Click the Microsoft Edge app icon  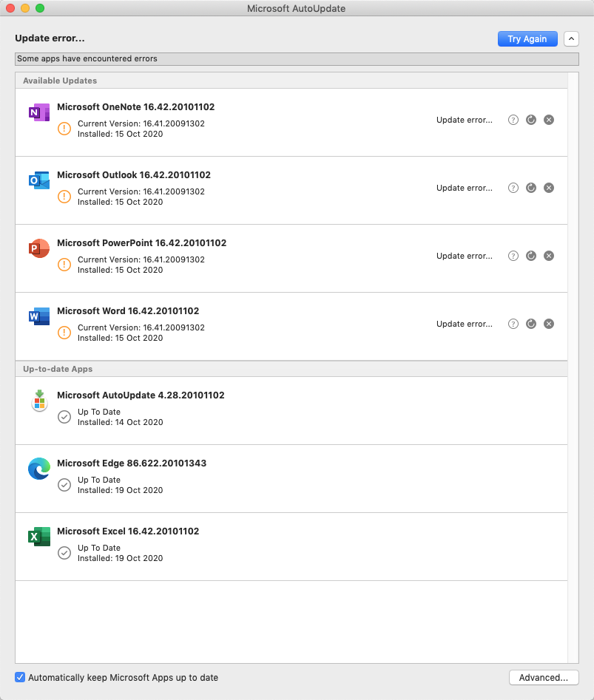(39, 469)
